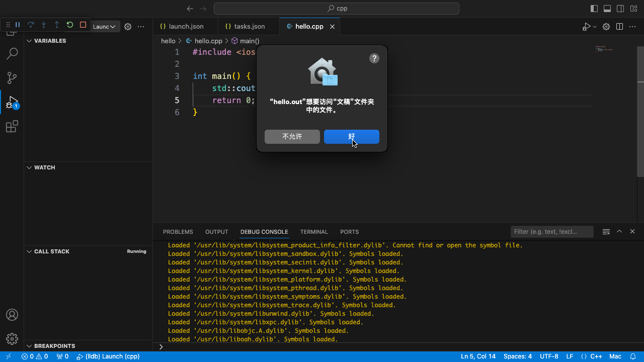Clear the debug console output
Screen dimensions: 644x362
click(x=606, y=232)
